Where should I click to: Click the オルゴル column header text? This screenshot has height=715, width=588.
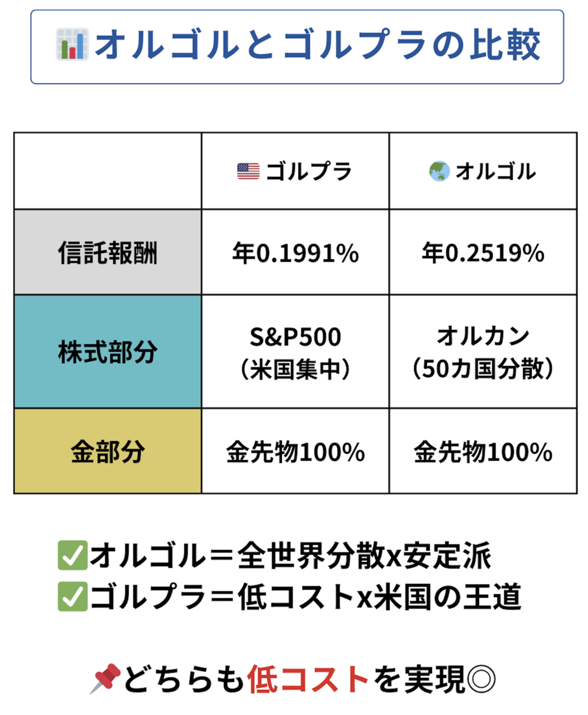point(495,172)
